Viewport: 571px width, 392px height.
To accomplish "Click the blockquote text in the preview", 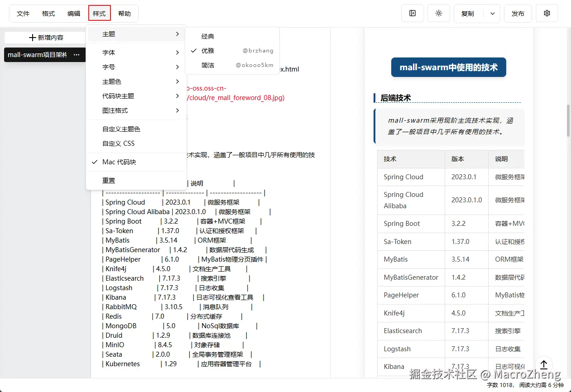I will click(451, 126).
